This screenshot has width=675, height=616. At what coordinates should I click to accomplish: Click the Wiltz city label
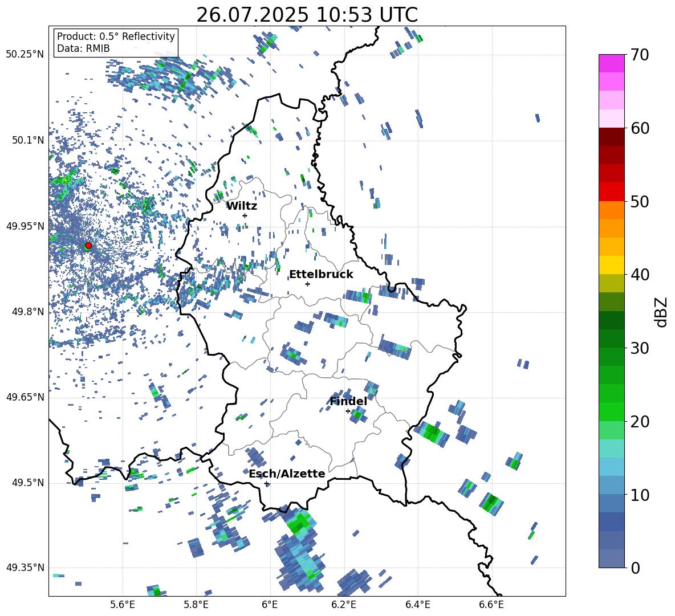242,206
